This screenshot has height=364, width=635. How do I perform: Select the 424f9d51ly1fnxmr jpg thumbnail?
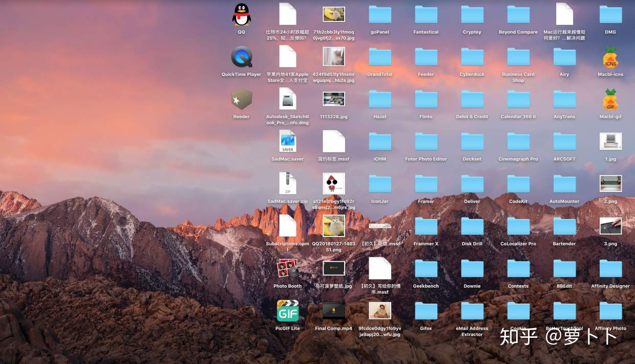(x=334, y=56)
